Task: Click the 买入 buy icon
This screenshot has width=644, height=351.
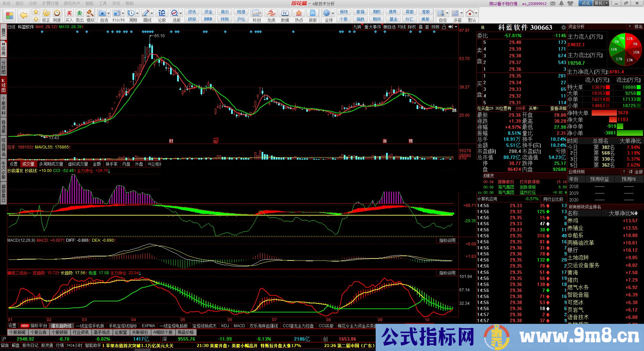Action: 69,13
